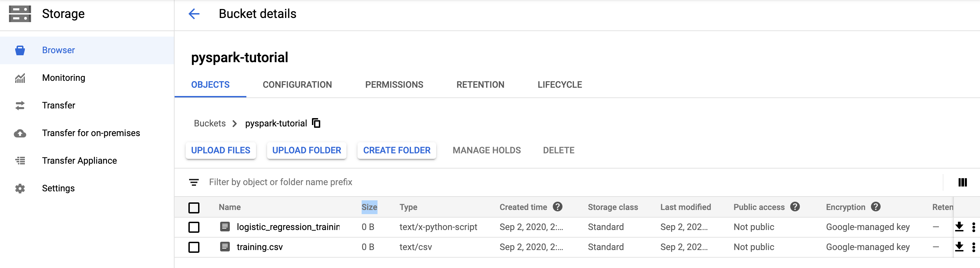The height and width of the screenshot is (268, 980).
Task: Toggle the select-all objects checkbox
Action: (x=194, y=208)
